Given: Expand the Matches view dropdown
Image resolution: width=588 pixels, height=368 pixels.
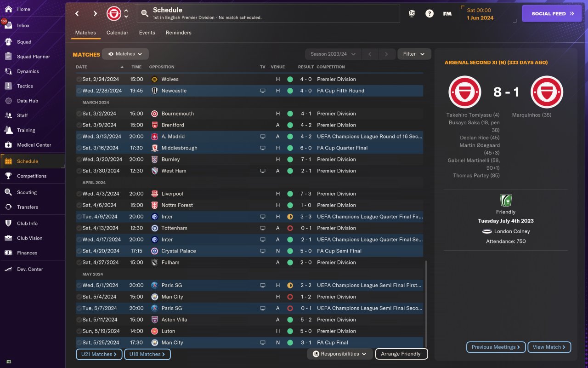Looking at the screenshot, I should pyautogui.click(x=125, y=54).
